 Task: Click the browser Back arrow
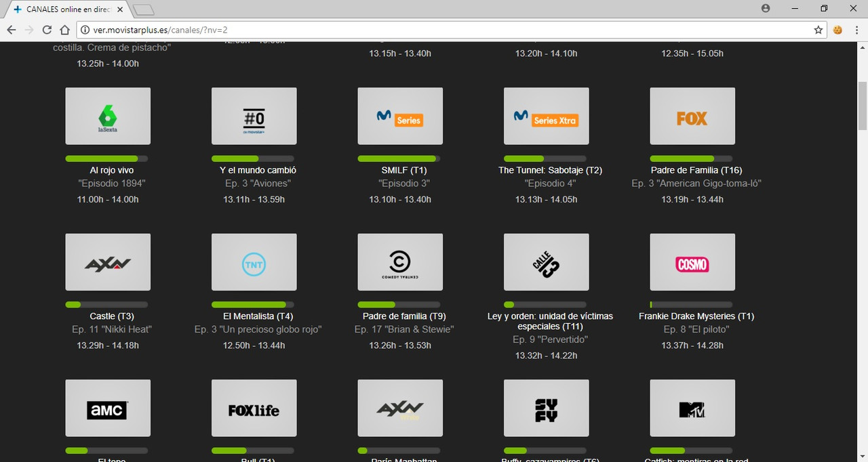click(12, 30)
